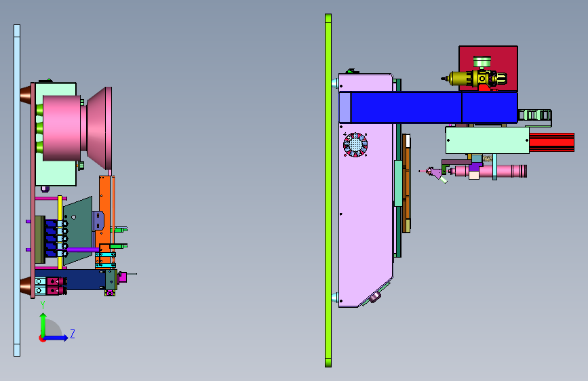Pick the light-blue end cap of blue beam

pos(345,107)
